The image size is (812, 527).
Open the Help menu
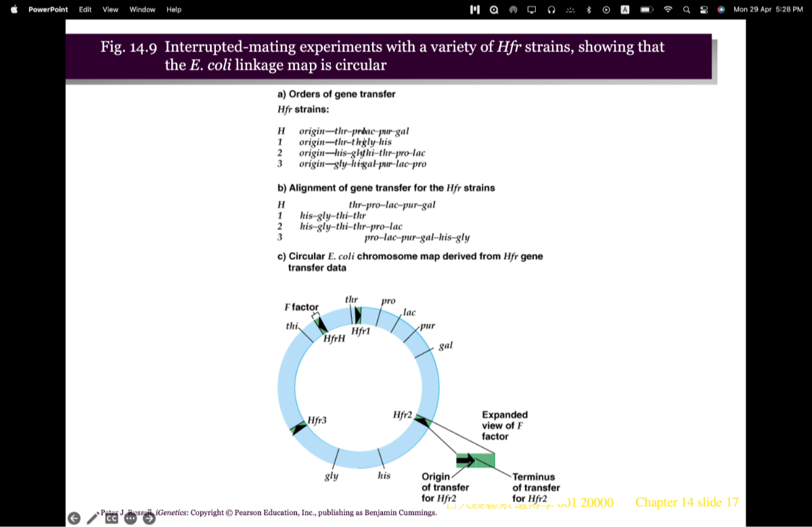(174, 9)
